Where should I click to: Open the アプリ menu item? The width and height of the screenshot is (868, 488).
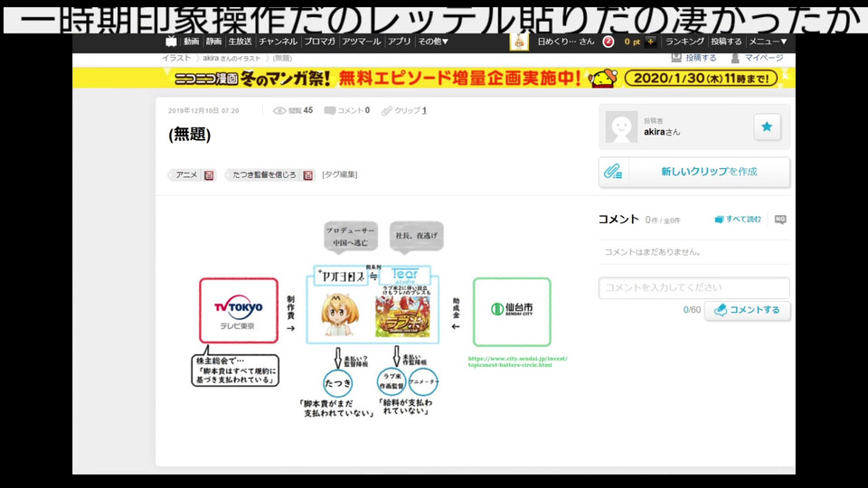pos(399,42)
